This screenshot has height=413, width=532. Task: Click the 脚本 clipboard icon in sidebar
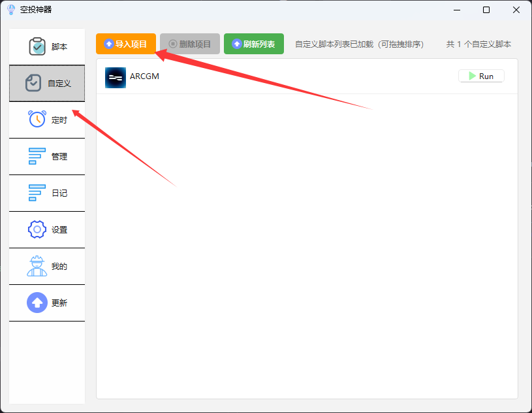click(37, 47)
